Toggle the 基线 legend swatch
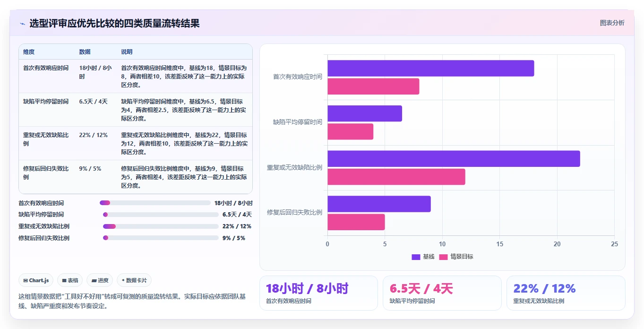 [416, 257]
